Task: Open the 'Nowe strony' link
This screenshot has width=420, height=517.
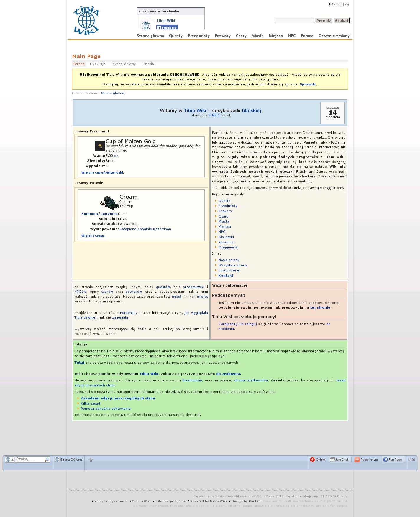Action: (x=229, y=260)
